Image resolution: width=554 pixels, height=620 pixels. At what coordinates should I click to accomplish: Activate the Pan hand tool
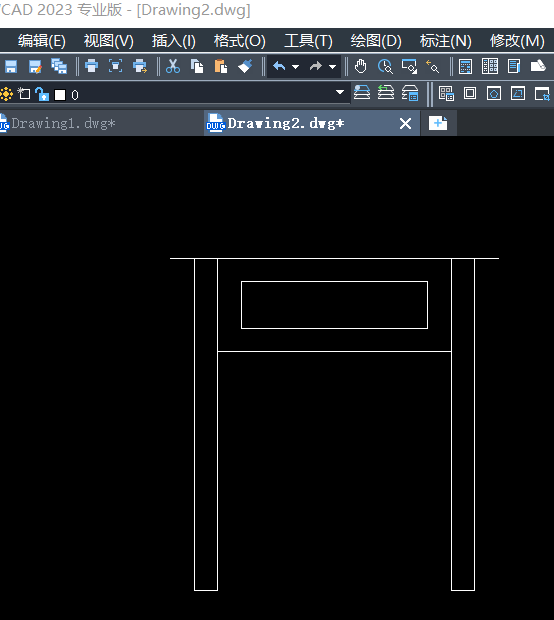click(x=360, y=66)
